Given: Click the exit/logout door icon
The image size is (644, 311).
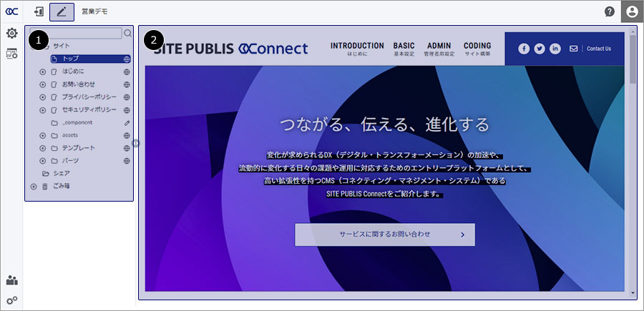Looking at the screenshot, I should tap(38, 11).
